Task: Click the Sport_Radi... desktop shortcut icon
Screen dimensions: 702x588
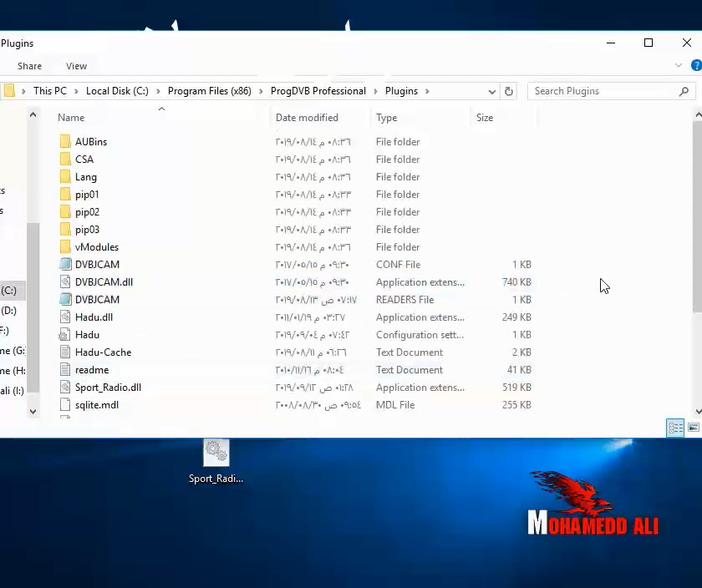Action: (216, 453)
